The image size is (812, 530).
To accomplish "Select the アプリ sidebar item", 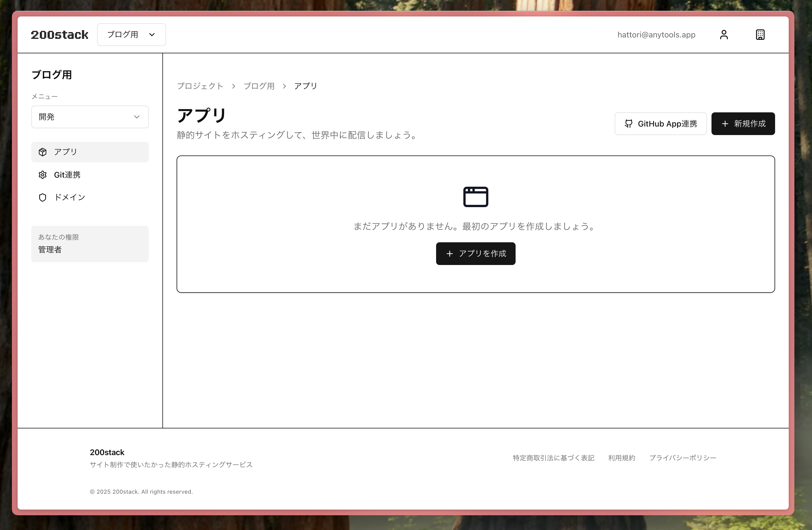I will 90,152.
